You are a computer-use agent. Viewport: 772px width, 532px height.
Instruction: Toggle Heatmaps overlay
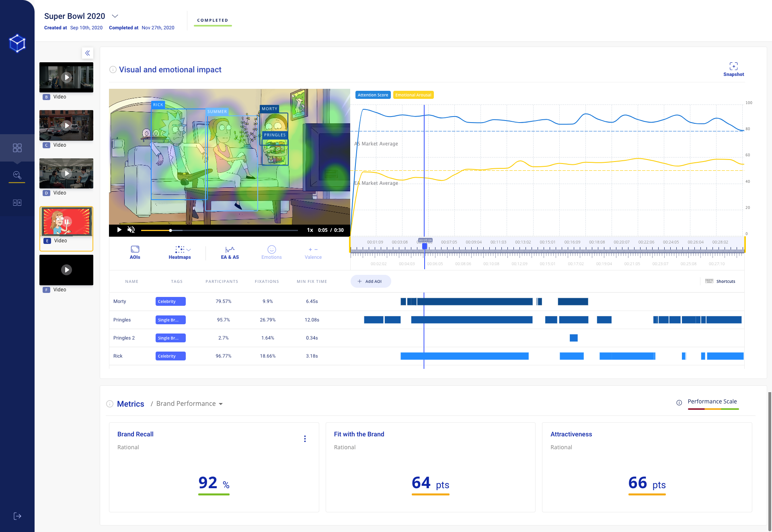(179, 252)
